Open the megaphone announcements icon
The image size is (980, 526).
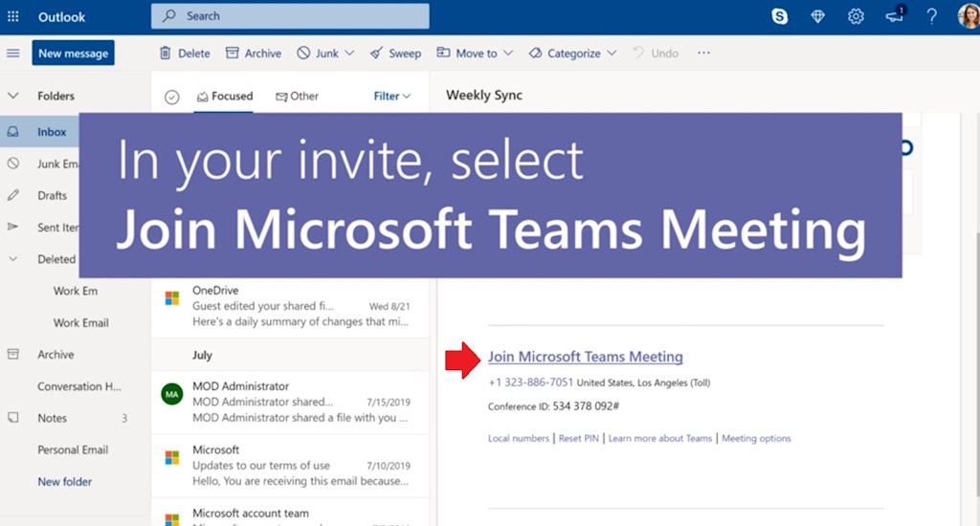(x=895, y=15)
